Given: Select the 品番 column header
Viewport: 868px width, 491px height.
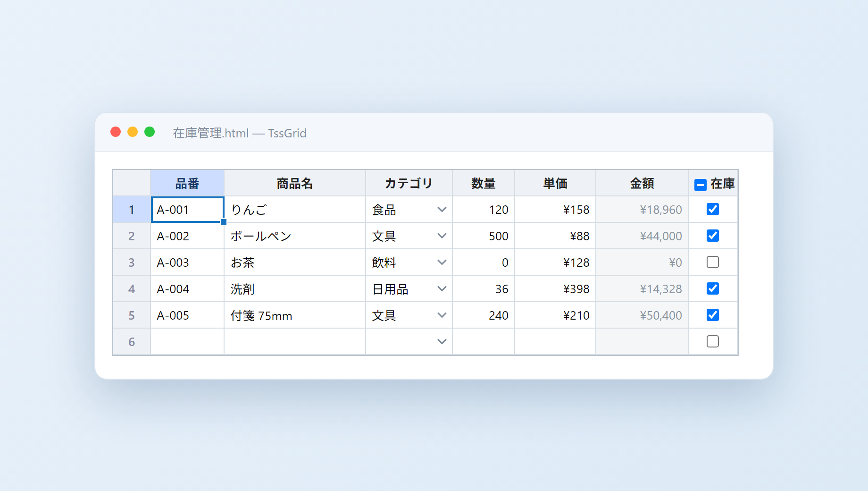Looking at the screenshot, I should [187, 183].
